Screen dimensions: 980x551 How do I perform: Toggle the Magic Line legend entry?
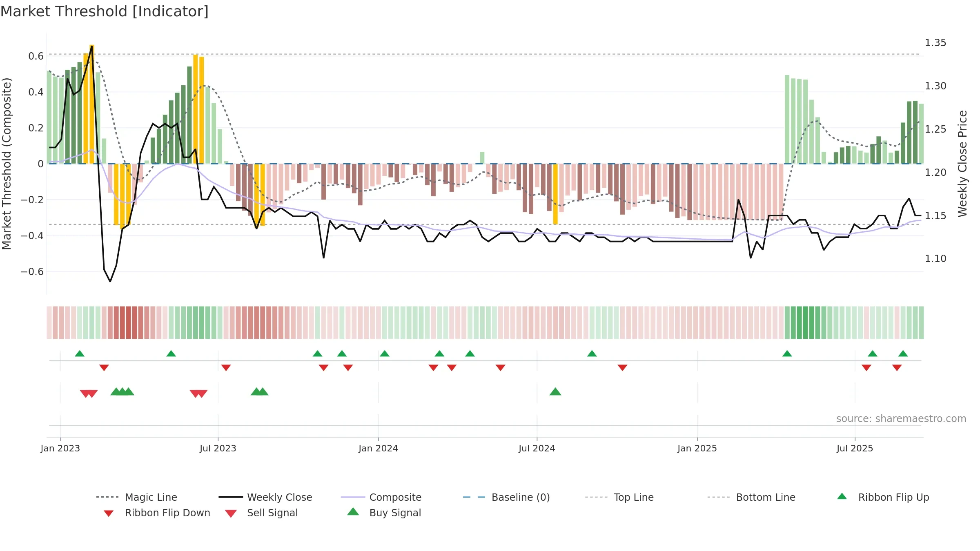click(136, 497)
